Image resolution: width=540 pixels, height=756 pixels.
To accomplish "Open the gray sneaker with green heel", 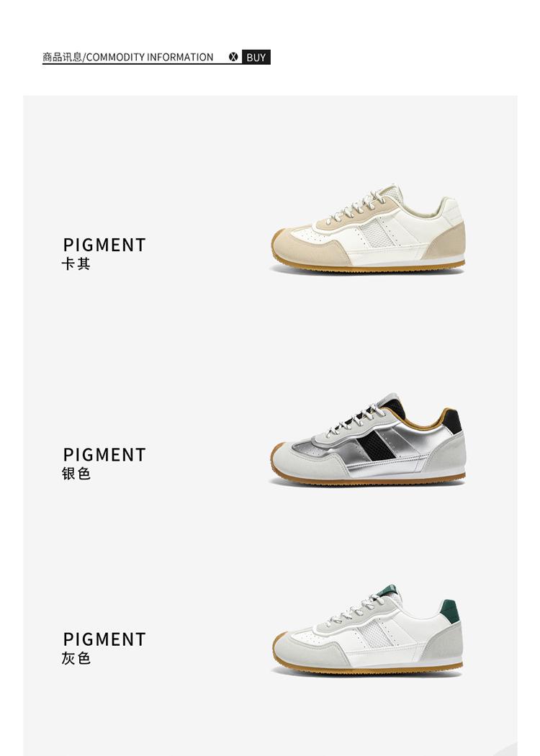I will click(x=367, y=629).
